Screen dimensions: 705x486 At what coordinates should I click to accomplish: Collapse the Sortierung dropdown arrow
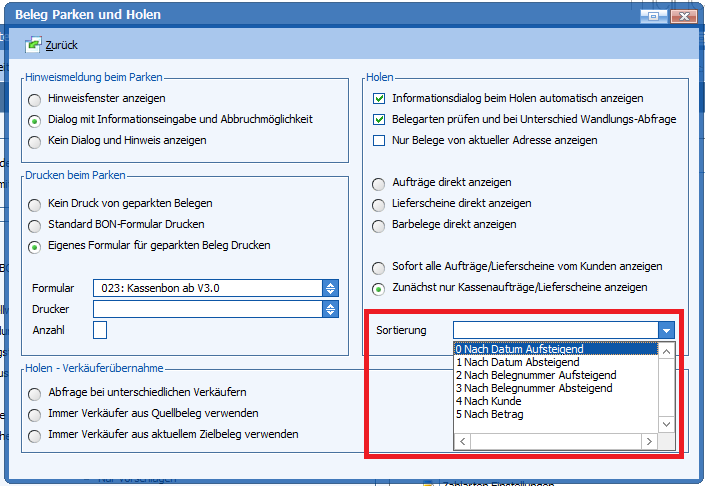coord(666,330)
